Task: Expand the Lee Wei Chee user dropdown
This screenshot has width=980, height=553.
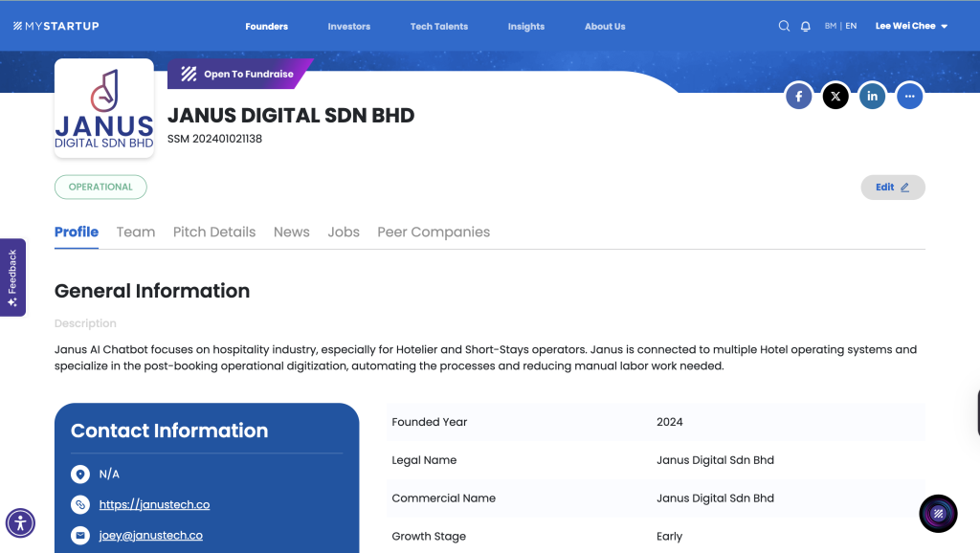Action: coord(911,26)
